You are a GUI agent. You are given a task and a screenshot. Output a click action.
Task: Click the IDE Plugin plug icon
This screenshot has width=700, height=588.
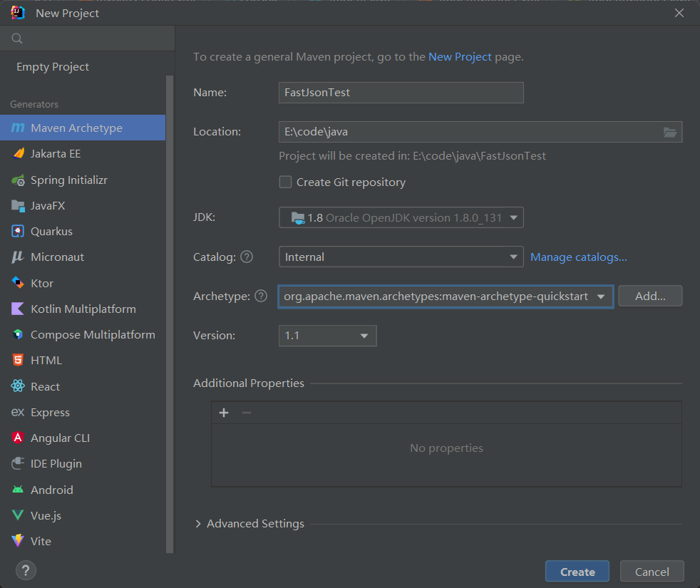pos(18,463)
